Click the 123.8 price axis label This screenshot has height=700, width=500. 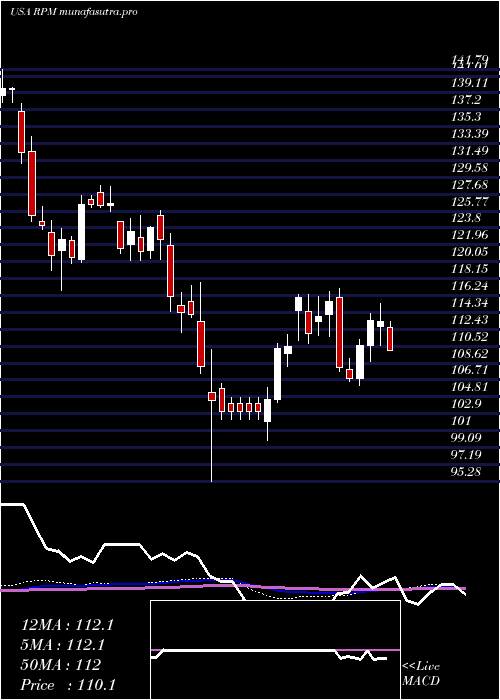click(x=466, y=218)
